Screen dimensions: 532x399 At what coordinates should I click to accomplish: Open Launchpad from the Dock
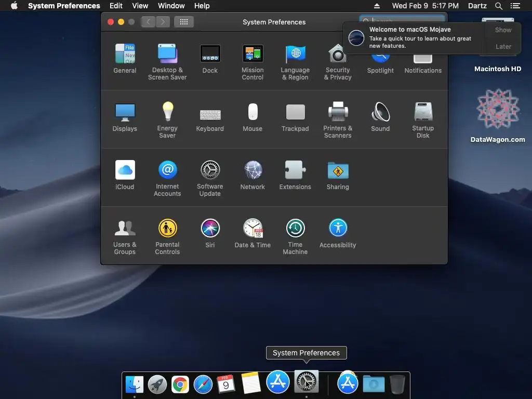tap(157, 384)
